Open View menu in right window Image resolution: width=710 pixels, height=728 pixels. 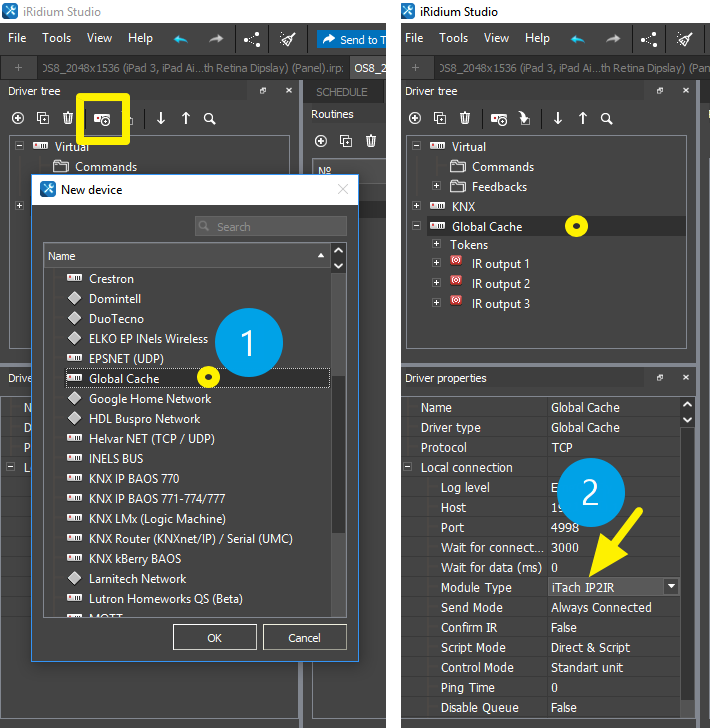click(496, 38)
